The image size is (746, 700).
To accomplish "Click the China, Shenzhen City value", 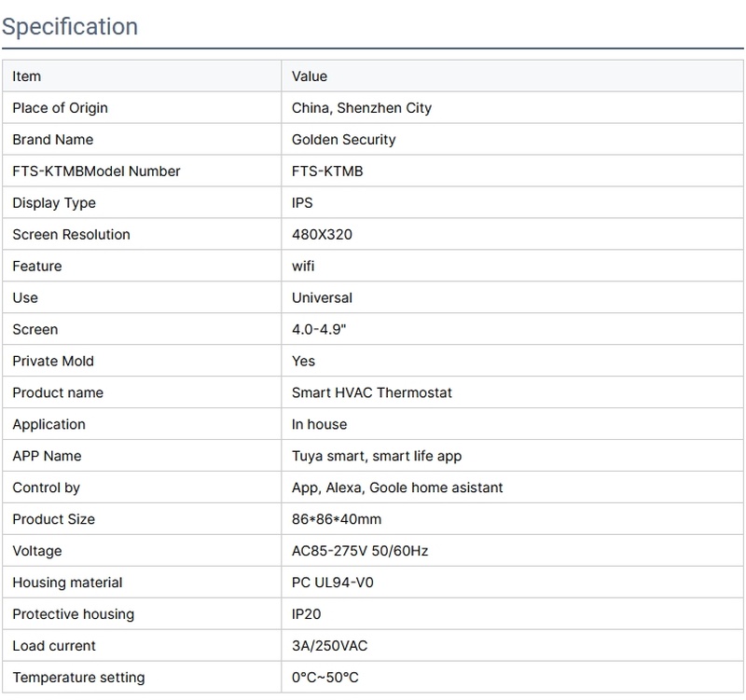I will coord(362,108).
